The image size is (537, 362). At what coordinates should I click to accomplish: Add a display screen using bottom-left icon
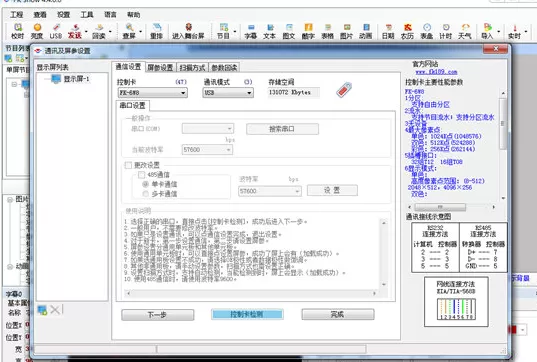pyautogui.click(x=42, y=310)
